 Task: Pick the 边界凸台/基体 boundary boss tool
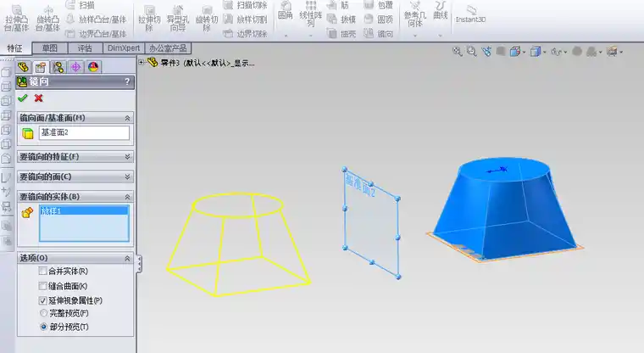click(97, 34)
